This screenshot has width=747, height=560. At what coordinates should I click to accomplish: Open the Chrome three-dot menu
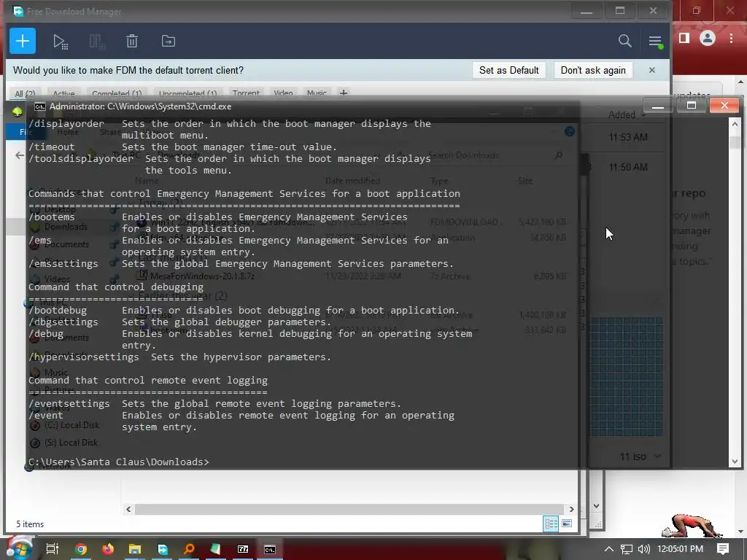pos(731,38)
